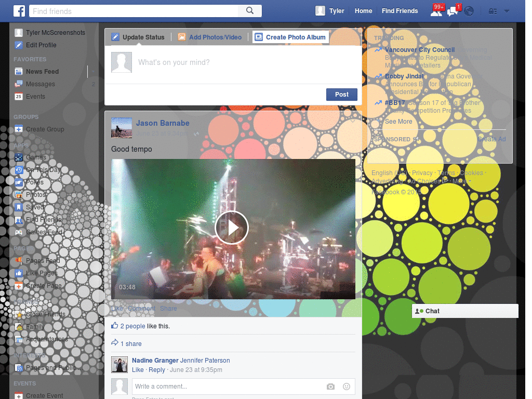Open the globe notifications icon
The height and width of the screenshot is (399, 532).
[x=469, y=11]
